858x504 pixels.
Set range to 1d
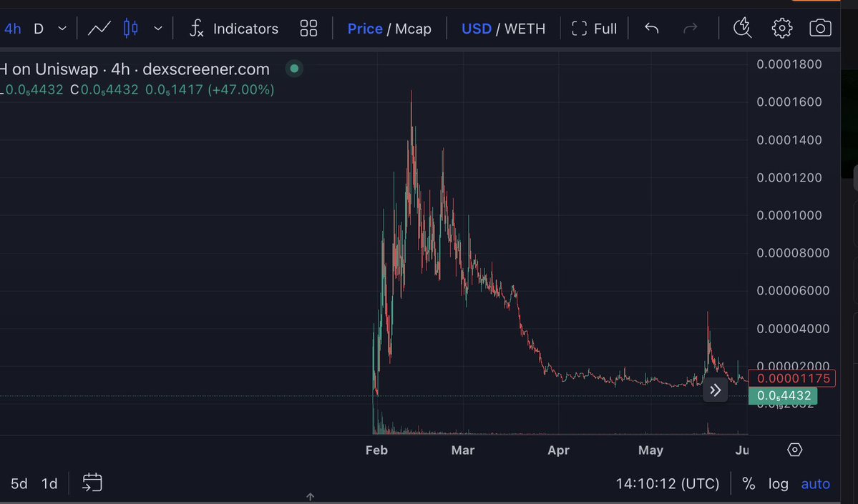tap(50, 484)
